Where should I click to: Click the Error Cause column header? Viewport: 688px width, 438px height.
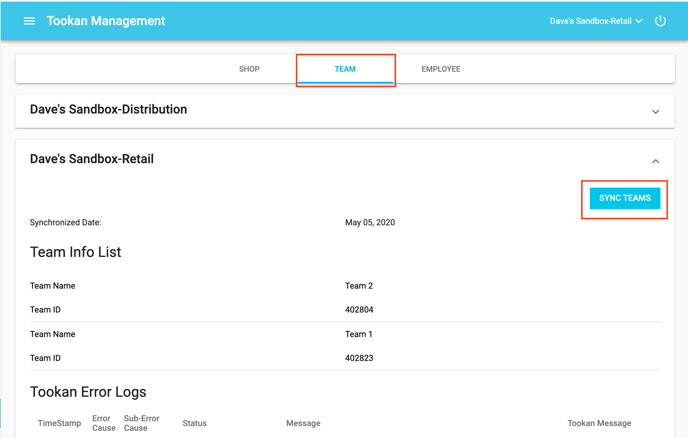[104, 423]
